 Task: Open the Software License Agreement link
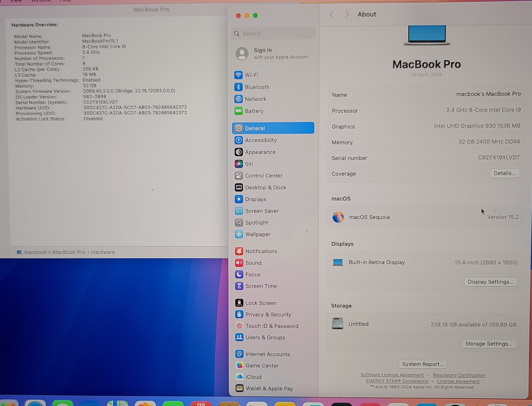392,375
